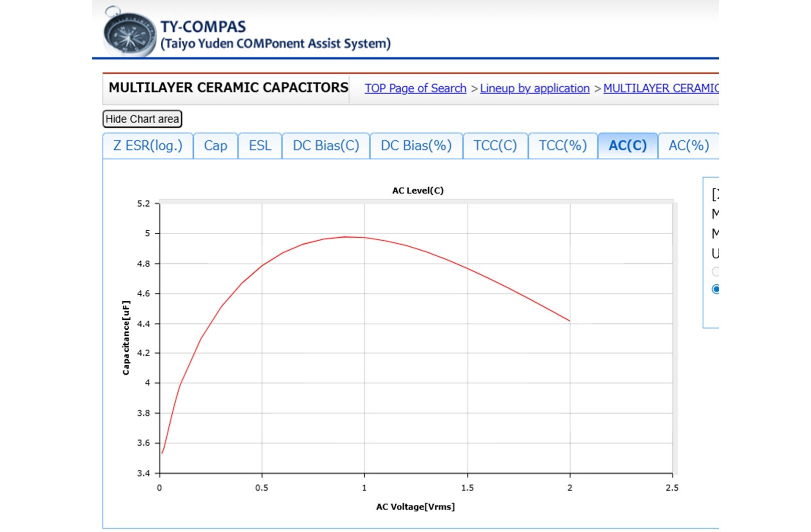
Task: Click the AC Level(C) chart title
Action: point(418,191)
